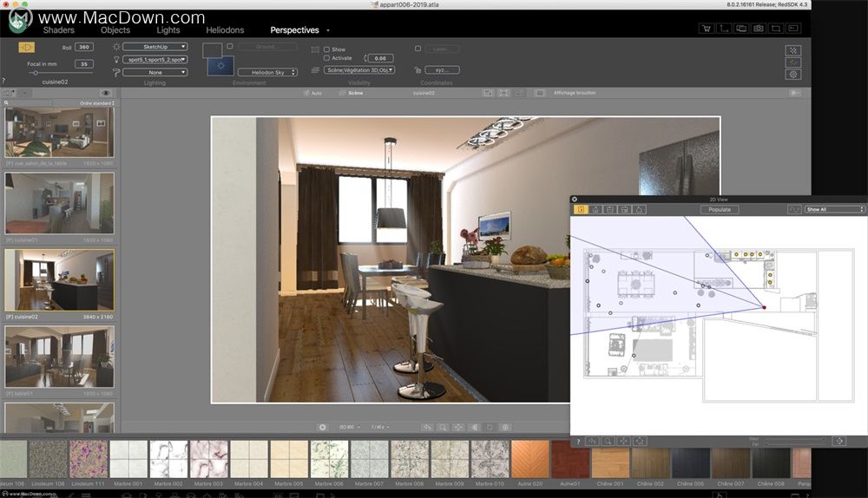Switch to the Lights tab
Viewport: 868px width, 498px height.
(x=168, y=30)
